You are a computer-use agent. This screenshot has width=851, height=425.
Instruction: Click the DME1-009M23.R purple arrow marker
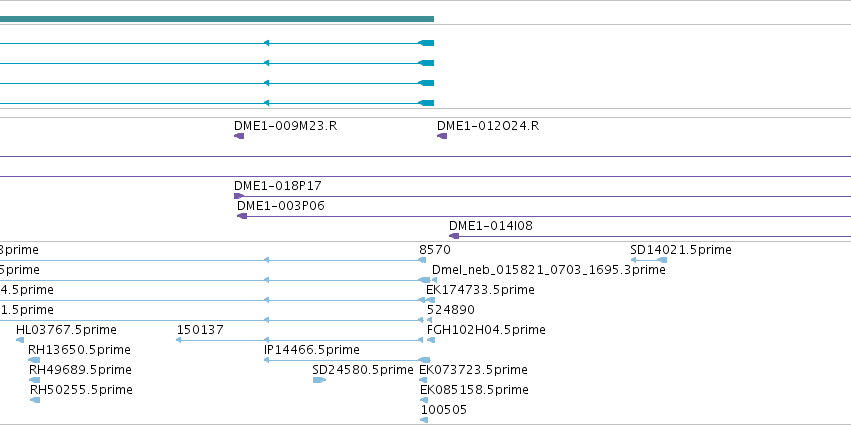click(239, 136)
